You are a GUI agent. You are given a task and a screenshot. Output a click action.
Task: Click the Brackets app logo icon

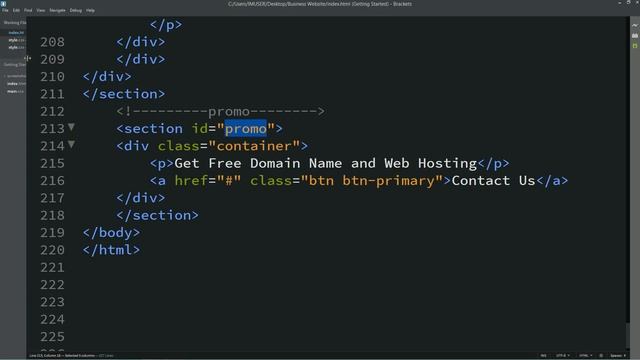3,4
